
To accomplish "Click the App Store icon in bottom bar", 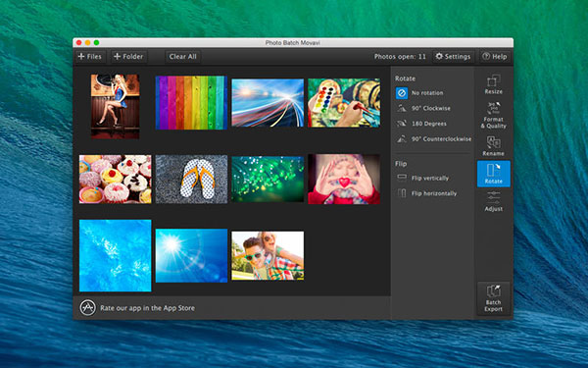I will 88,308.
